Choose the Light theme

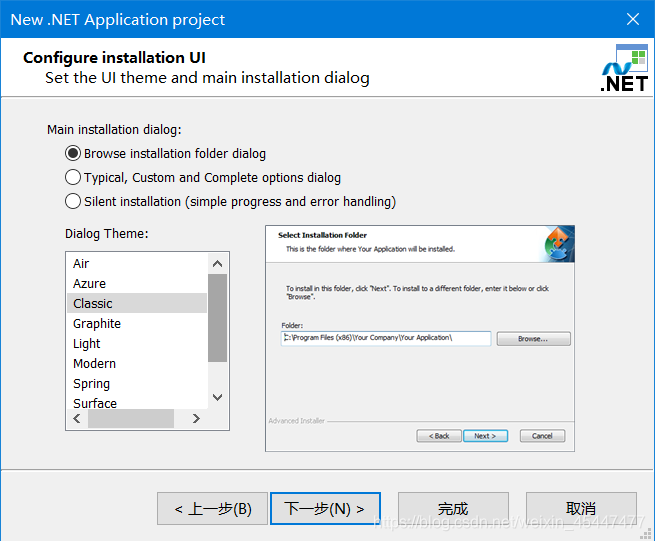coord(137,343)
